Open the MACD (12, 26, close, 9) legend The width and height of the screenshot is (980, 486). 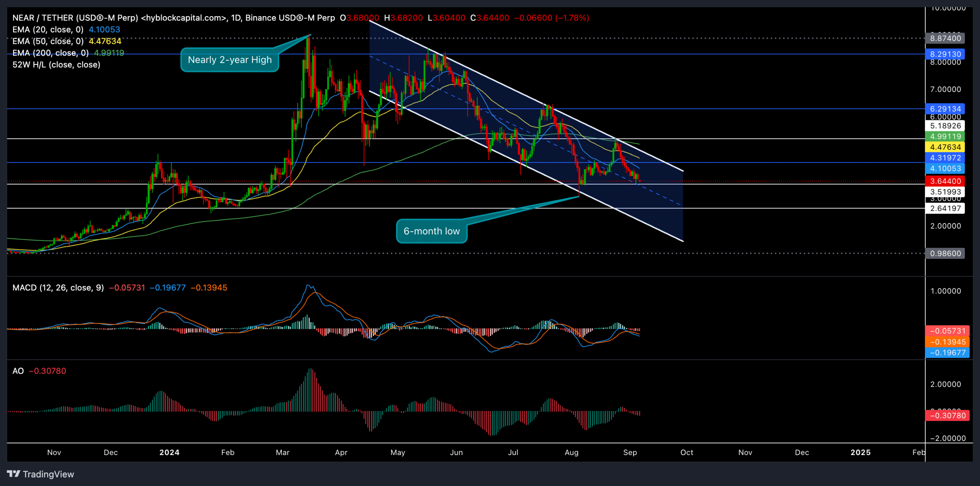pyautogui.click(x=58, y=288)
